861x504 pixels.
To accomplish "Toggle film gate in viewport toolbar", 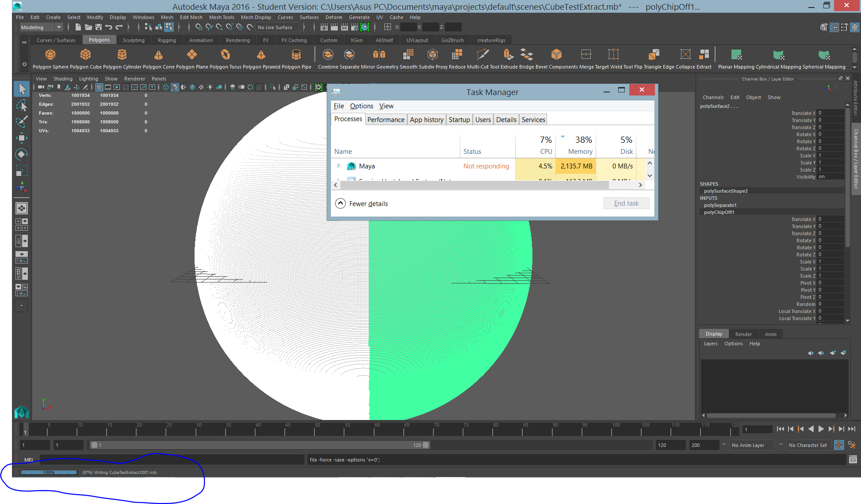I will point(108,87).
